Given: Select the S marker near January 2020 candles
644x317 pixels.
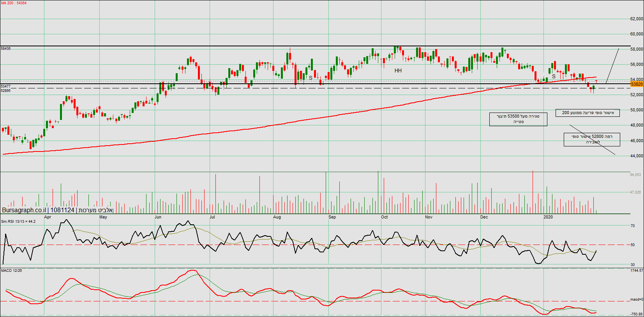Looking at the screenshot, I should coord(554,76).
